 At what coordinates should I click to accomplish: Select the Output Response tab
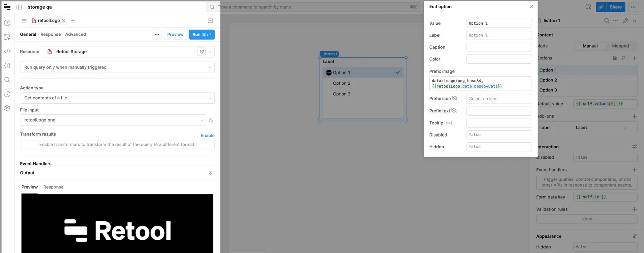coord(53,187)
